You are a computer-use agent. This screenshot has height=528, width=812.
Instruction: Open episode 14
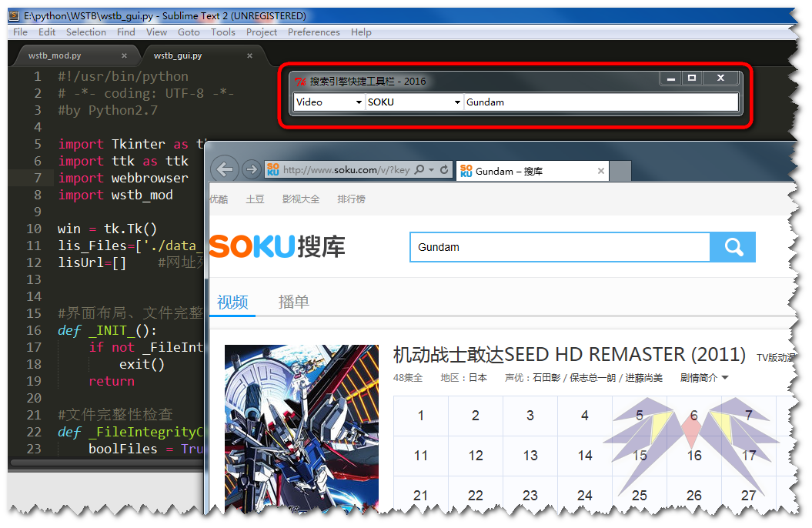585,456
